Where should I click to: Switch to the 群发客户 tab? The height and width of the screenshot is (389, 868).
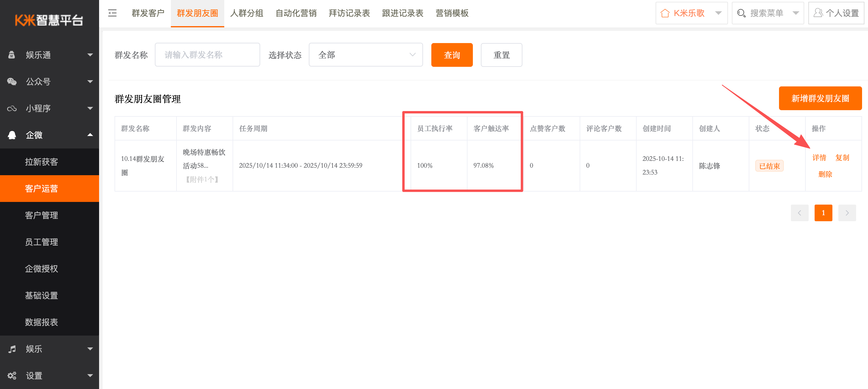(148, 13)
